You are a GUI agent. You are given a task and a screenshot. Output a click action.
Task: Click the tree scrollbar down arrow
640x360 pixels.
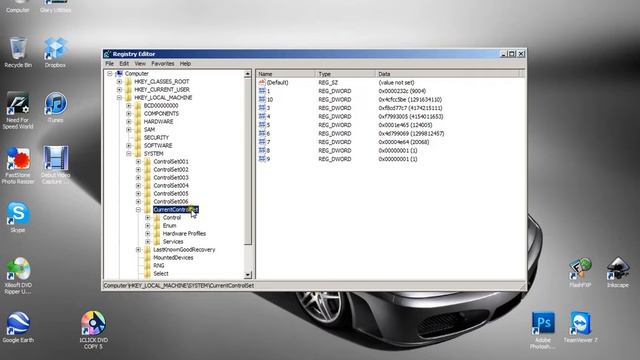[x=248, y=275]
